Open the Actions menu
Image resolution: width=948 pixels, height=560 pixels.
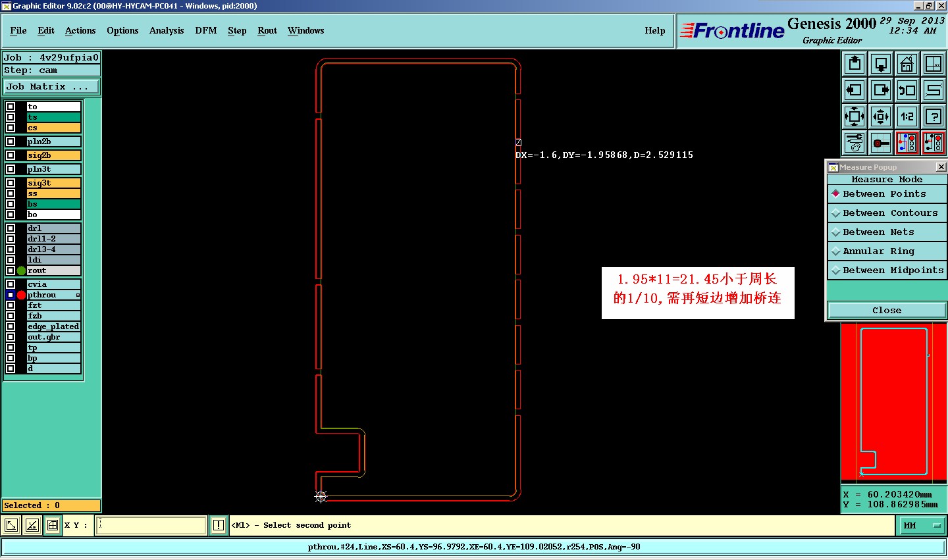tap(80, 31)
